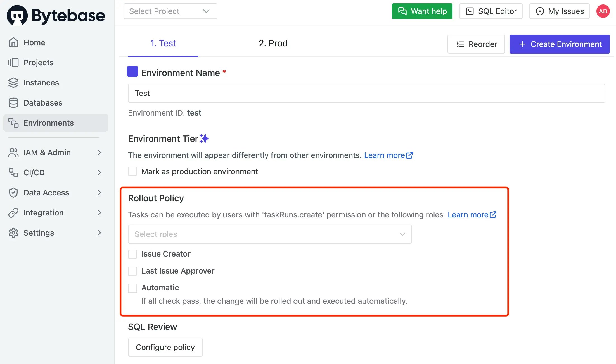Click the Data Access shield icon
The width and height of the screenshot is (616, 364).
[x=13, y=193]
